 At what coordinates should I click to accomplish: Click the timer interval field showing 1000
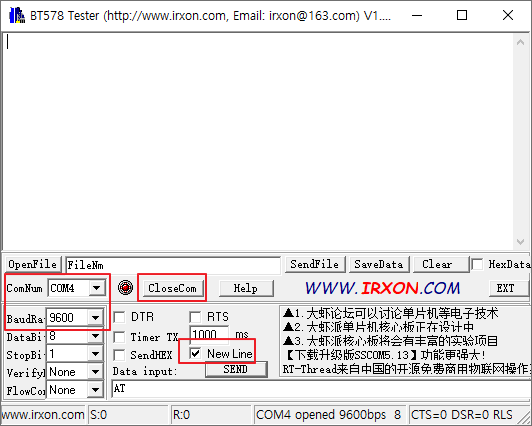point(209,334)
